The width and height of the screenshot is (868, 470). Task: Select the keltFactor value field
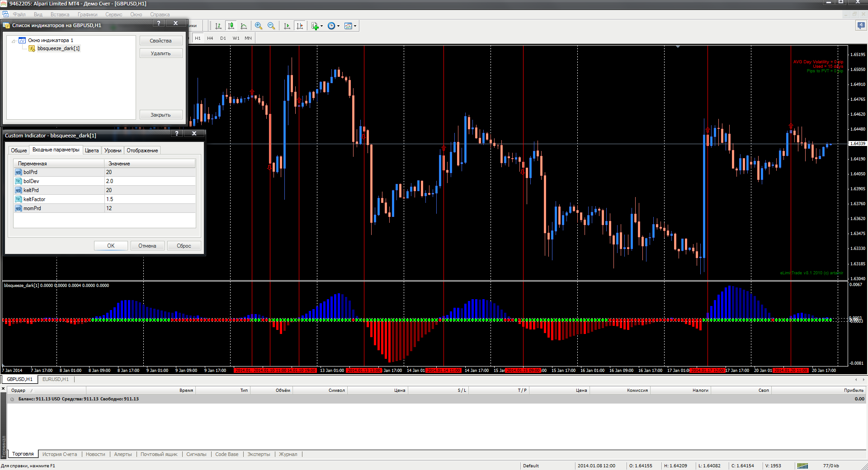coord(150,199)
